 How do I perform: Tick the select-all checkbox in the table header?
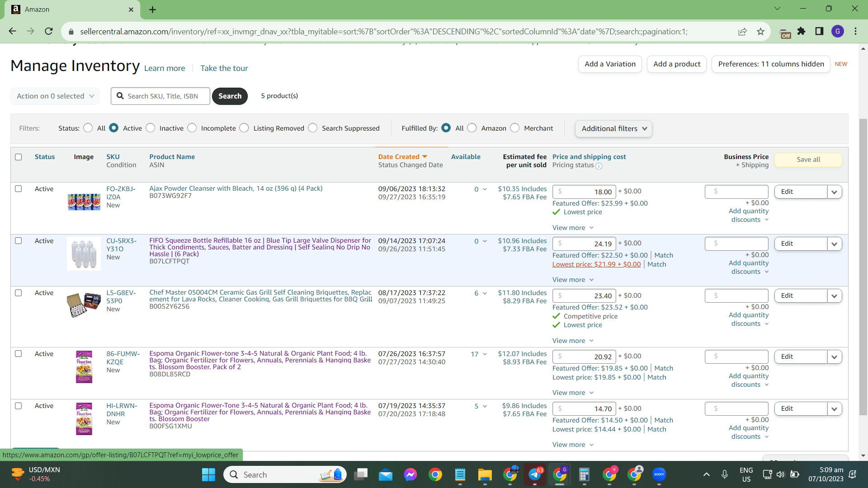(19, 157)
